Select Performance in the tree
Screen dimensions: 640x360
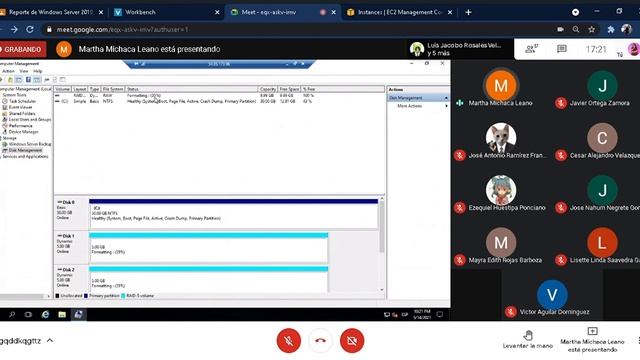tap(20, 126)
